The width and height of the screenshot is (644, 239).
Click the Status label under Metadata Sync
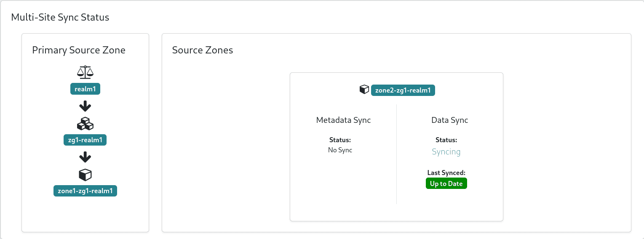pyautogui.click(x=340, y=140)
